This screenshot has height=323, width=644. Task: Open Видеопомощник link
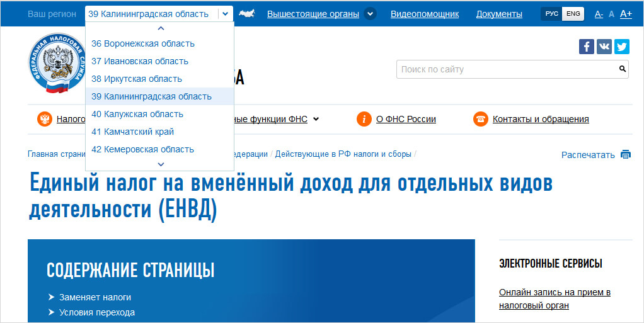[x=425, y=14]
